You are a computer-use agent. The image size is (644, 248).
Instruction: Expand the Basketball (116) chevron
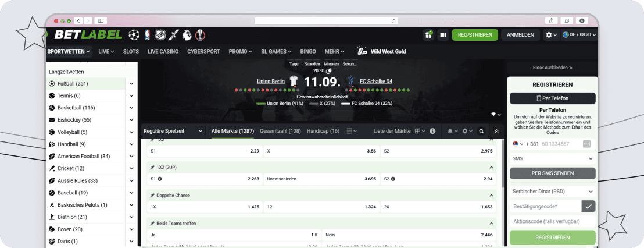pos(131,108)
